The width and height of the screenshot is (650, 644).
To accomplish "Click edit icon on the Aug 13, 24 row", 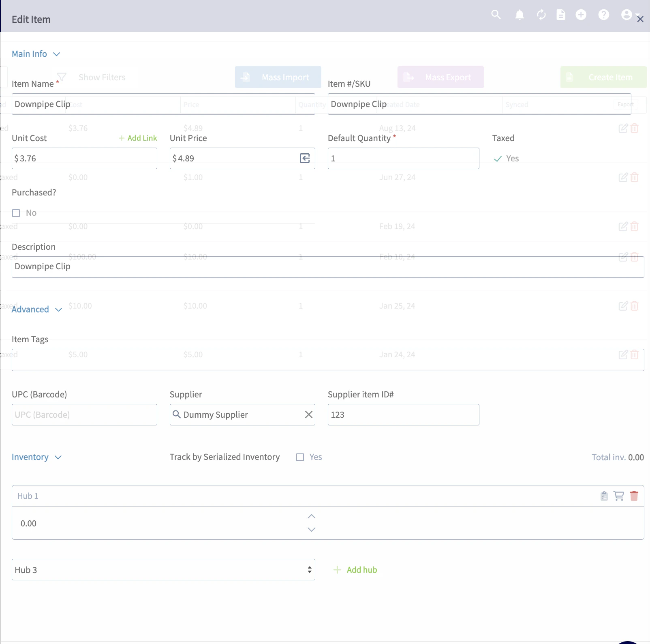I will click(623, 128).
